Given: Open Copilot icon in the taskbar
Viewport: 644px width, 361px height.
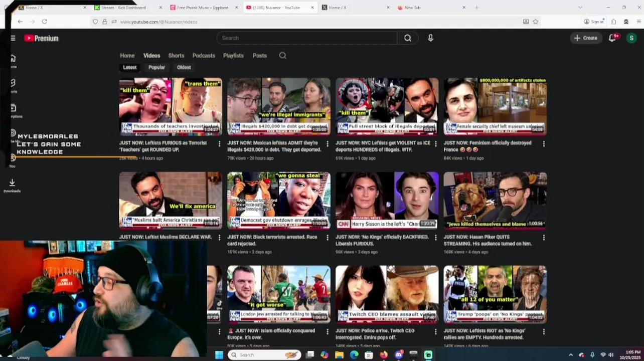Looking at the screenshot, I should pos(325,355).
